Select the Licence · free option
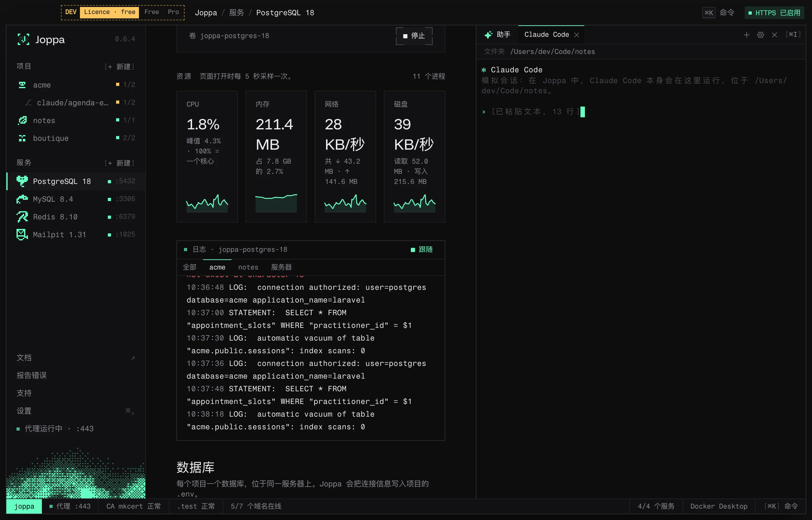This screenshot has height=520, width=812. 109,12
